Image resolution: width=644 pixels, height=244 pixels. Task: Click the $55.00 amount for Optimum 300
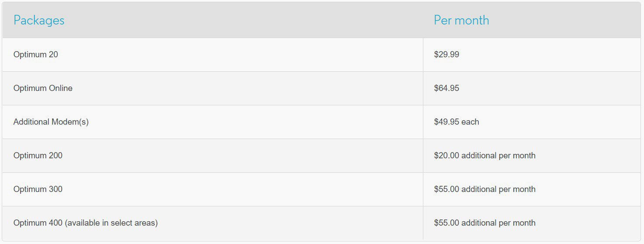pyautogui.click(x=447, y=189)
